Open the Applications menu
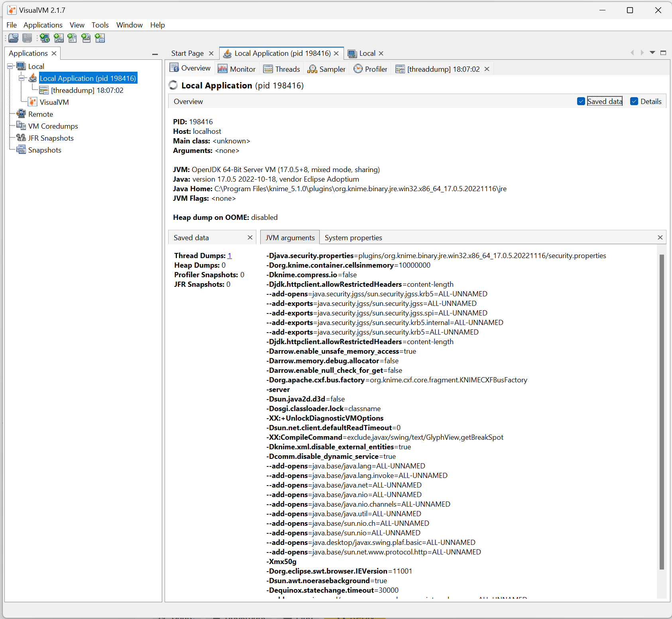672x619 pixels. [x=43, y=25]
